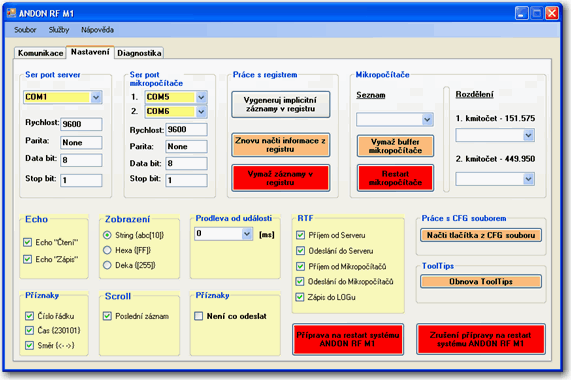Select the Nastavení tab
571x380 pixels.
tap(90, 52)
